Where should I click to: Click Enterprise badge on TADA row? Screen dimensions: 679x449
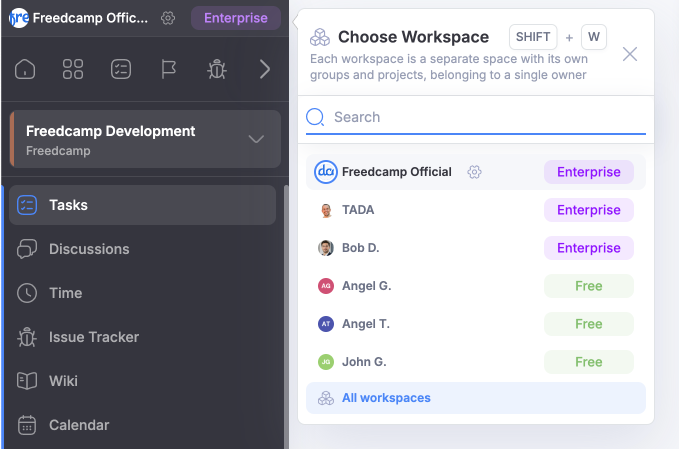click(588, 210)
